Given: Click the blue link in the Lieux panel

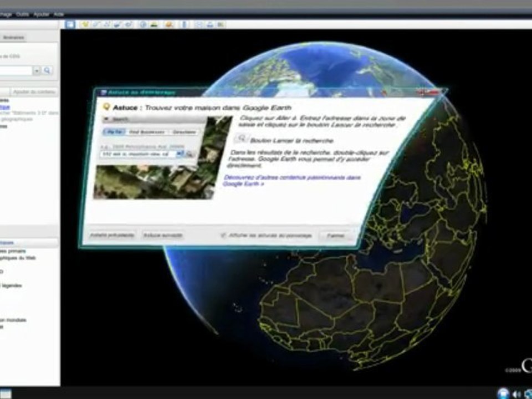Looking at the screenshot, I should click(5, 107).
